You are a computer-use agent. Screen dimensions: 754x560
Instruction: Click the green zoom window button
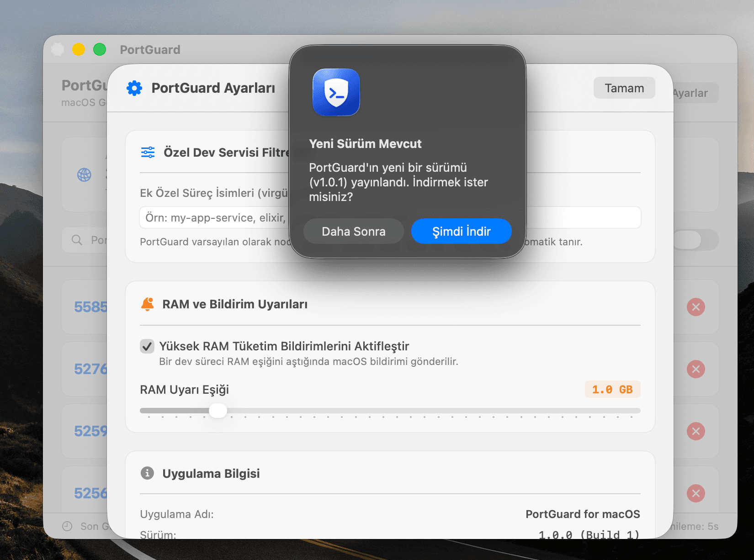(100, 49)
